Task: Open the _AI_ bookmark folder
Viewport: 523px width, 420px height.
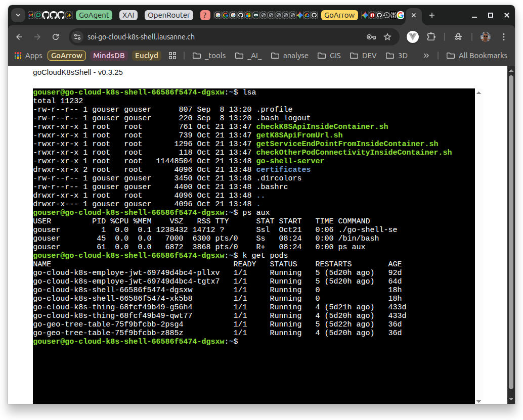Action: [248, 56]
